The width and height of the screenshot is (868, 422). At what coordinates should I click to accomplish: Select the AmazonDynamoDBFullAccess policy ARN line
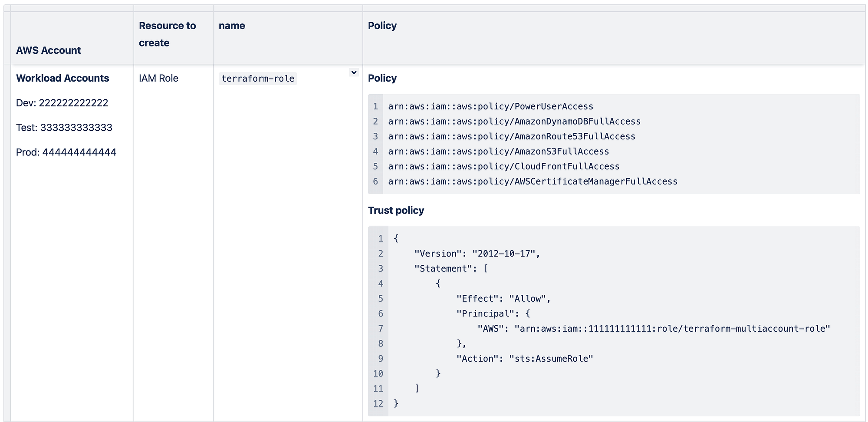pos(514,121)
